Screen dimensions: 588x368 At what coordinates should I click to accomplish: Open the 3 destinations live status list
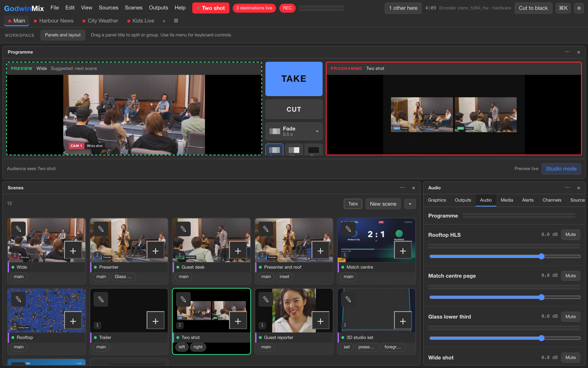[254, 8]
